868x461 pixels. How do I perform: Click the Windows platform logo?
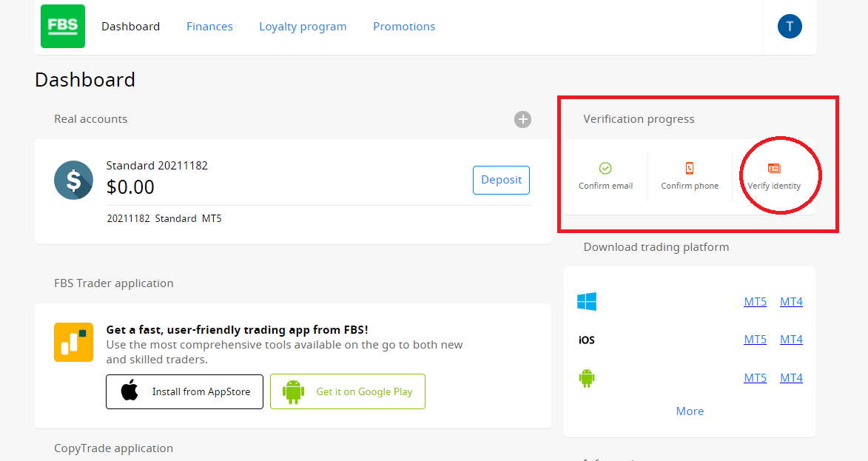coord(587,301)
